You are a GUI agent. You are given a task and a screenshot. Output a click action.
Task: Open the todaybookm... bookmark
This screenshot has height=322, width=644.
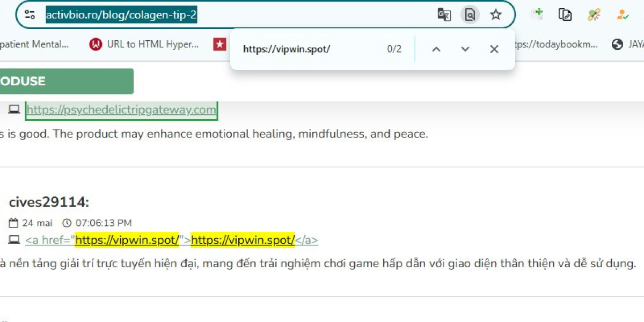pyautogui.click(x=557, y=45)
